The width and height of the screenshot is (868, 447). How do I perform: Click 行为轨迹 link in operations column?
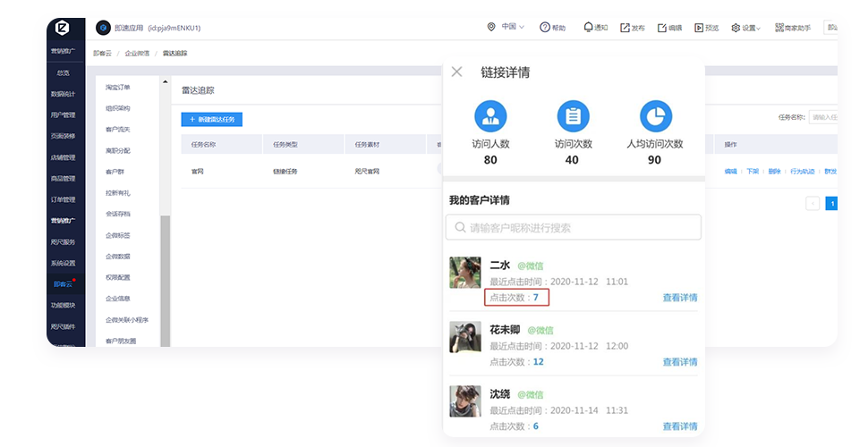click(802, 171)
